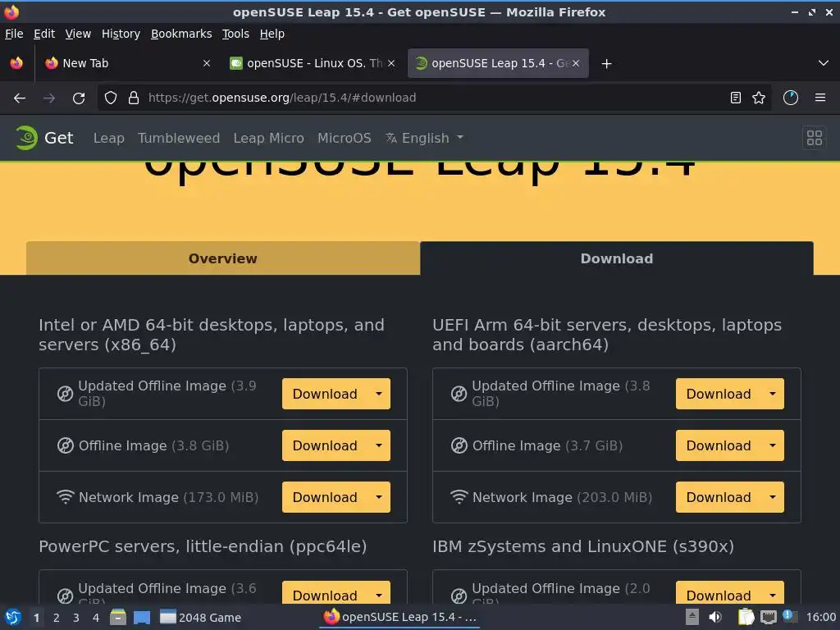Screen dimensions: 840x630
Task: Open the MicroOS navigation link
Action: pyautogui.click(x=344, y=138)
